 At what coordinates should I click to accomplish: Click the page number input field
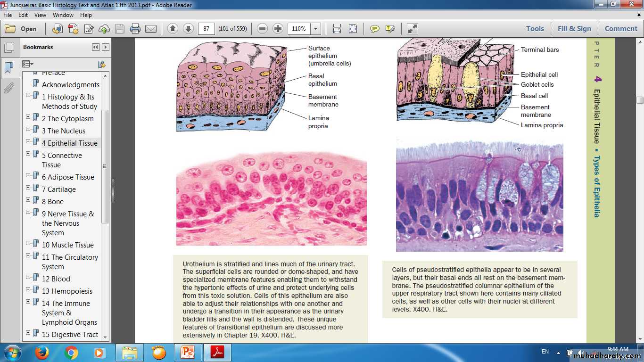[206, 29]
